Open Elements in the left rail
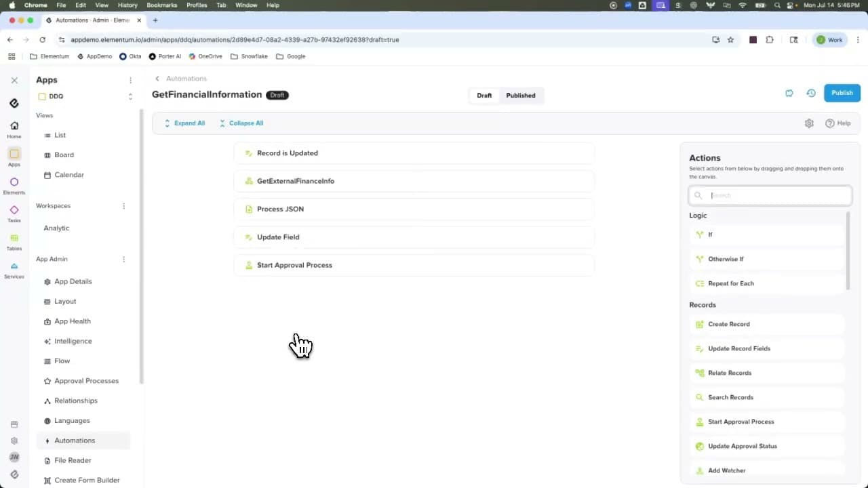868x488 pixels. [x=14, y=186]
